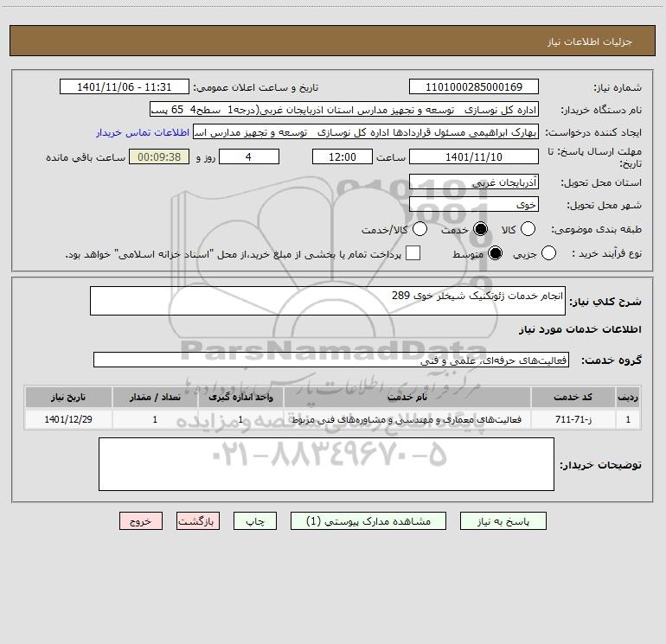Click the شرح کلی نیاز description box
The image size is (666, 644).
[x=328, y=301]
